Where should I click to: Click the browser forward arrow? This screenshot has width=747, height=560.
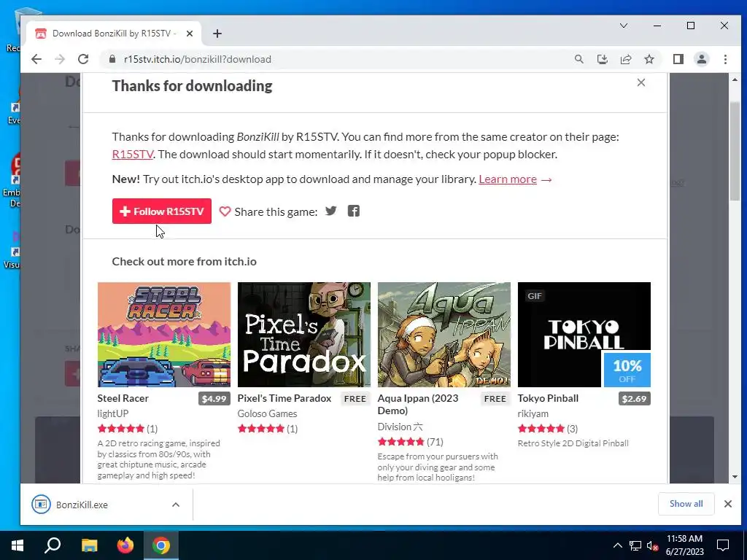click(60, 59)
